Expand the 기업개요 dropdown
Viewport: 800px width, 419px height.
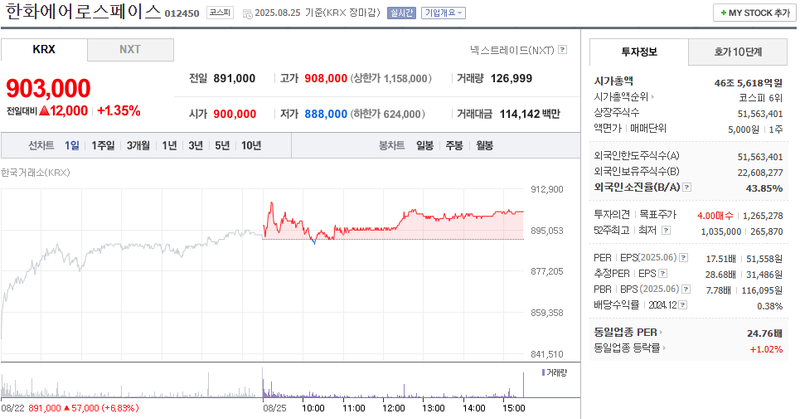[x=443, y=13]
